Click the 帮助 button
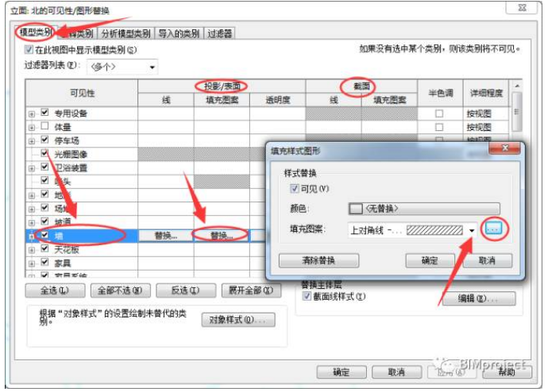This screenshot has width=548, height=392. [507, 372]
